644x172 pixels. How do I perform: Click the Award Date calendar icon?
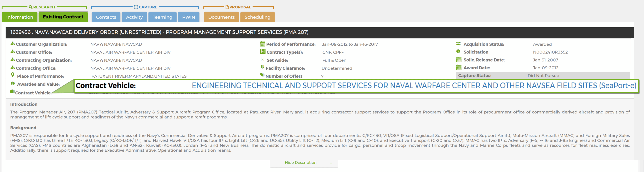click(x=458, y=68)
